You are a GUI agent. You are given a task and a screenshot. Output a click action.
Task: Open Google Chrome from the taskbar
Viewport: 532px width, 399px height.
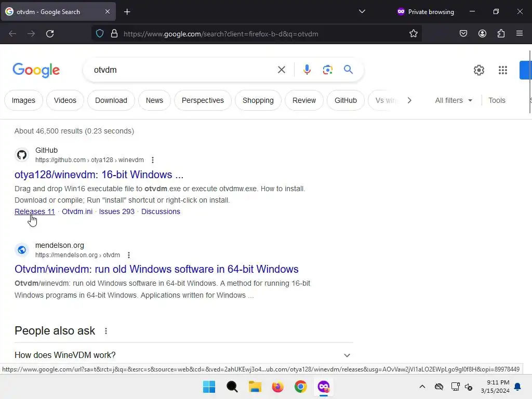[x=301, y=387]
